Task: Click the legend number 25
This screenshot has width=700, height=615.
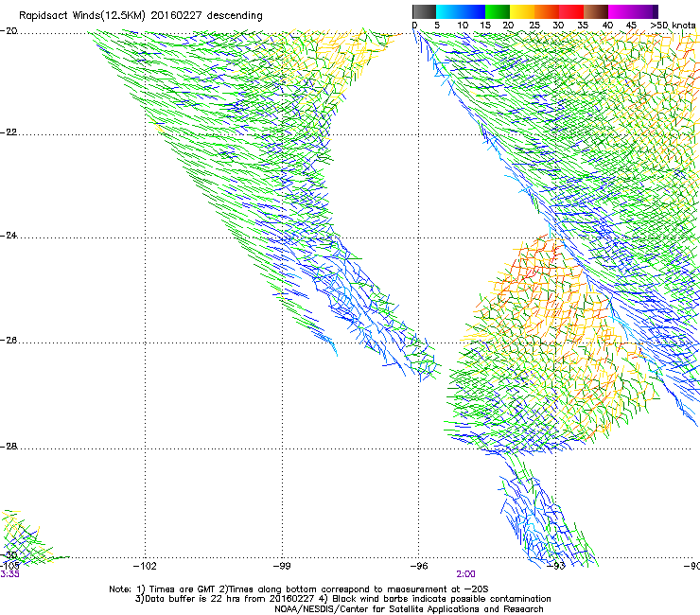Action: (x=534, y=26)
